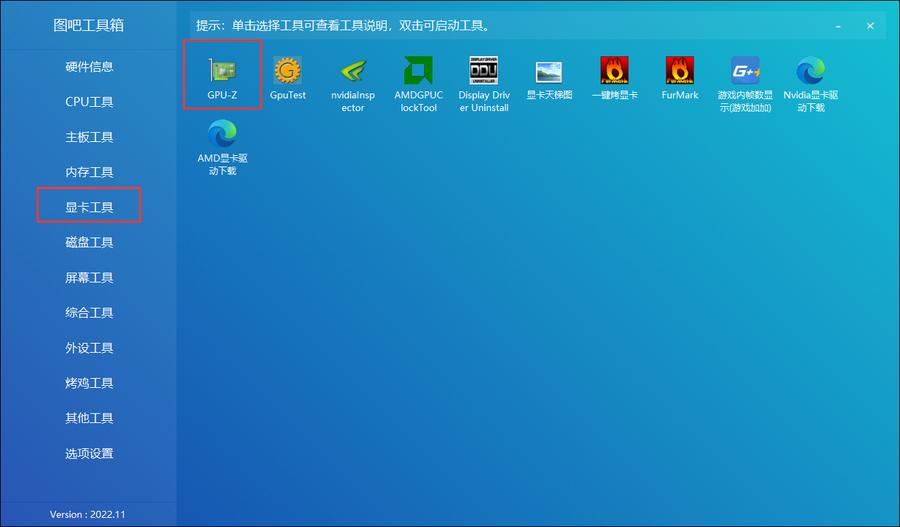The image size is (900, 527).
Task: Open the 磁盘工具 category
Action: click(x=89, y=242)
